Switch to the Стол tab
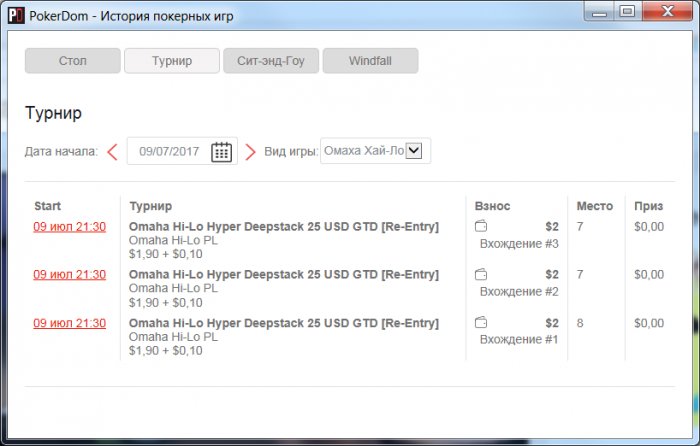The image size is (700, 446). 73,61
